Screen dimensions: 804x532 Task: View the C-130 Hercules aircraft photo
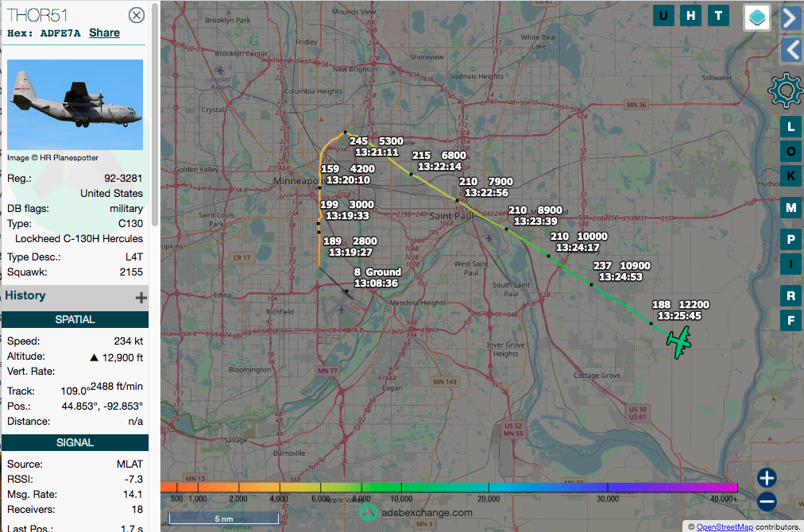pos(75,105)
